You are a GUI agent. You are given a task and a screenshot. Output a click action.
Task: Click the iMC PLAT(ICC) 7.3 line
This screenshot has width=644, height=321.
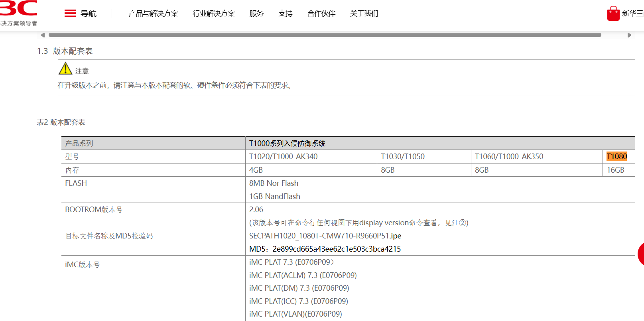[x=299, y=301]
